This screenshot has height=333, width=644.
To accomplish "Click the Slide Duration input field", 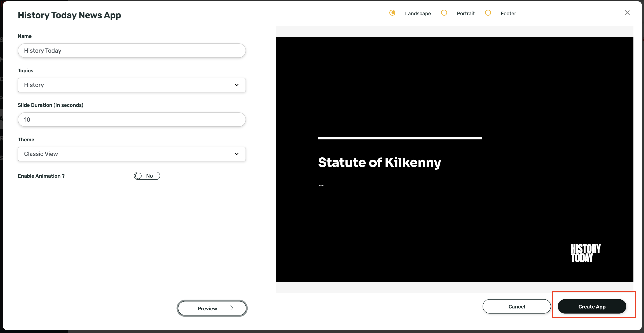I will (x=132, y=120).
